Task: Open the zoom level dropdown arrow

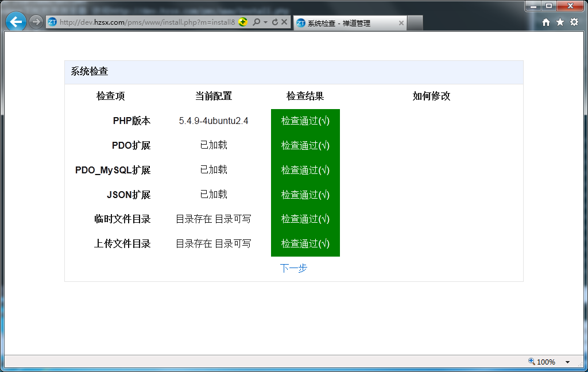Action: pos(567,362)
